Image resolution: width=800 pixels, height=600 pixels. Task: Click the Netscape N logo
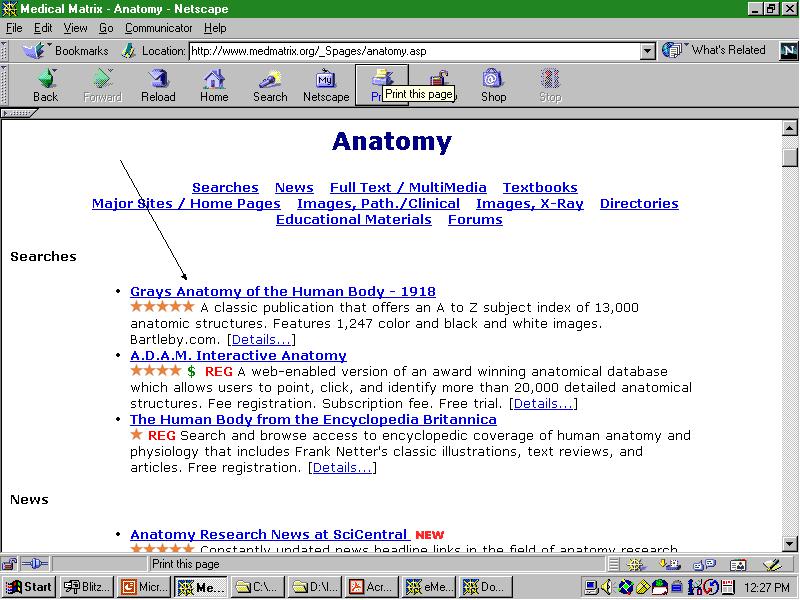click(788, 51)
